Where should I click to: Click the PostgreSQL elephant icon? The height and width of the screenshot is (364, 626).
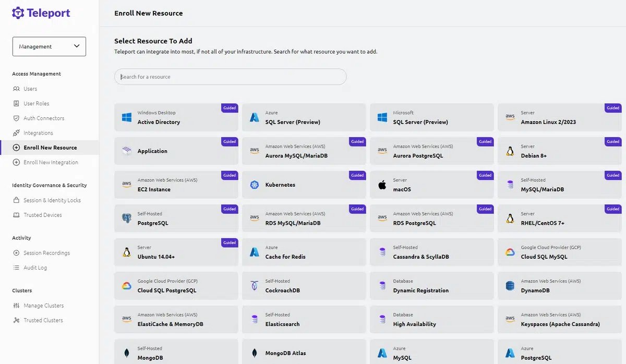pyautogui.click(x=126, y=219)
